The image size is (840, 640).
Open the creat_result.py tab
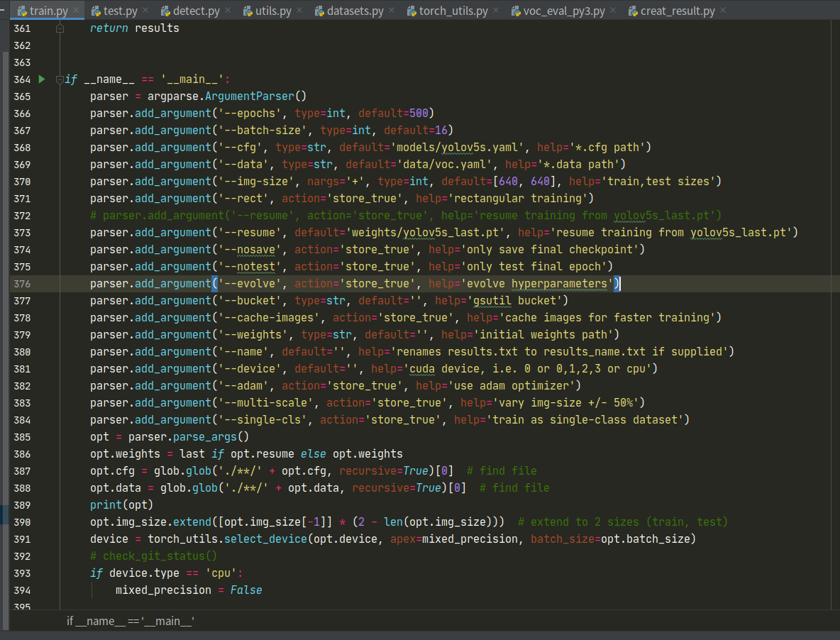[x=678, y=11]
